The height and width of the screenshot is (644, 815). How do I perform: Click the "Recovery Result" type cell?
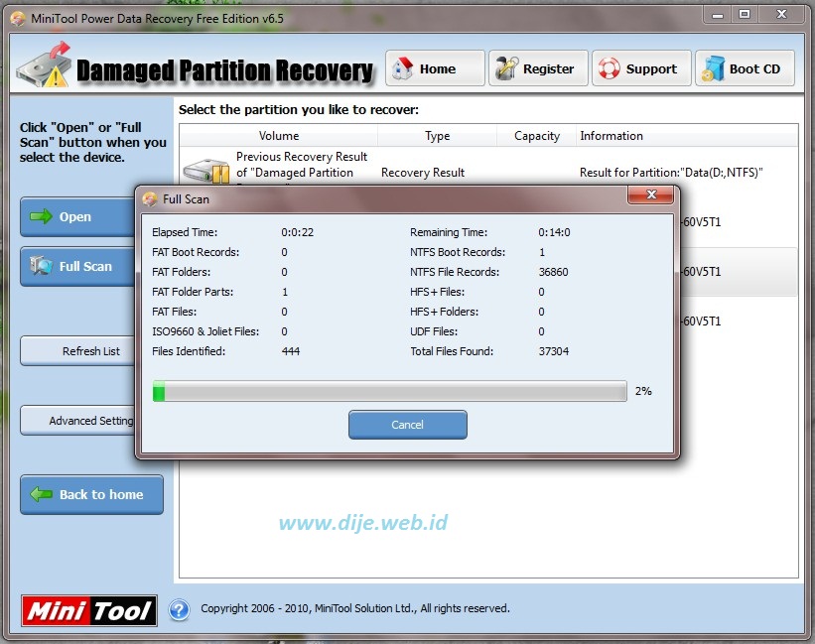tap(423, 173)
